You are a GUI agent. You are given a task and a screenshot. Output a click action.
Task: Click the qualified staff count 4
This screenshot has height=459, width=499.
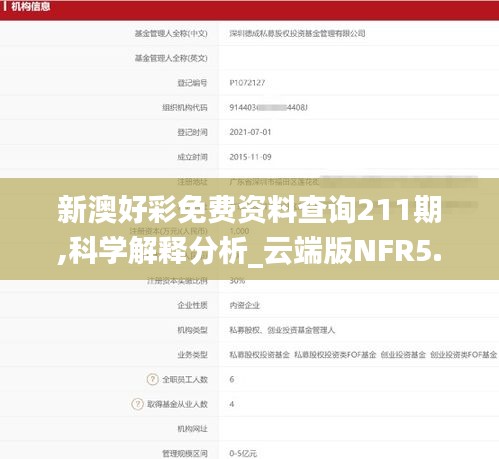tap(232, 404)
